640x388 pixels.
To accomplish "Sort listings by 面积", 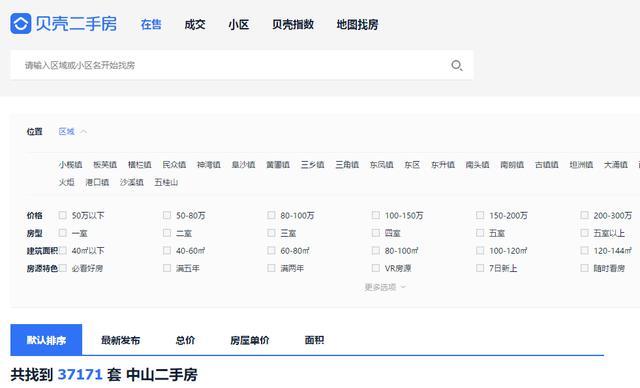I will [x=314, y=340].
